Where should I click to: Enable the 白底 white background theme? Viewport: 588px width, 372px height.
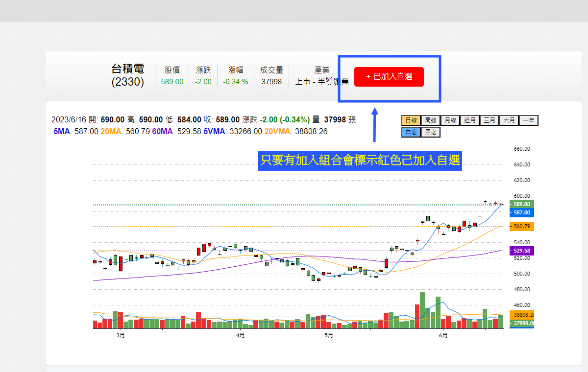click(411, 132)
